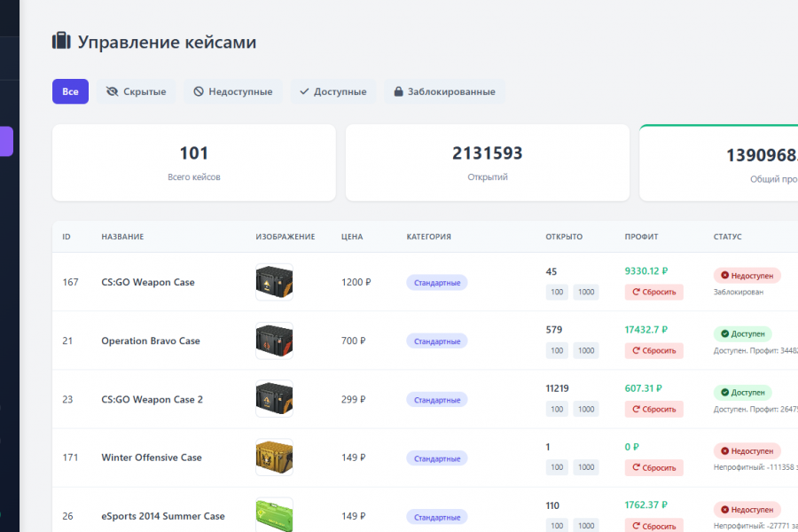This screenshot has height=532, width=798.
Task: Click 'Стандартные' tag of Operation Bravo Case
Action: pyautogui.click(x=436, y=341)
